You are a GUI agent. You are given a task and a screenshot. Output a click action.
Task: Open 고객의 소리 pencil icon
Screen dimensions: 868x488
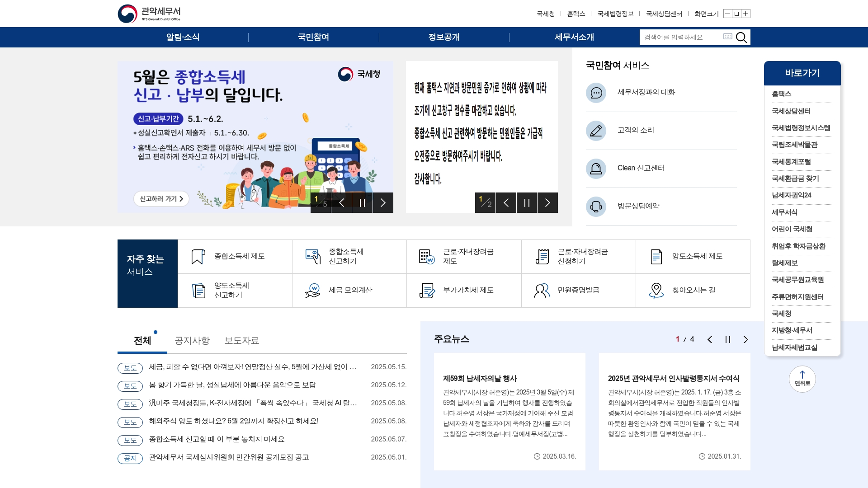(596, 131)
